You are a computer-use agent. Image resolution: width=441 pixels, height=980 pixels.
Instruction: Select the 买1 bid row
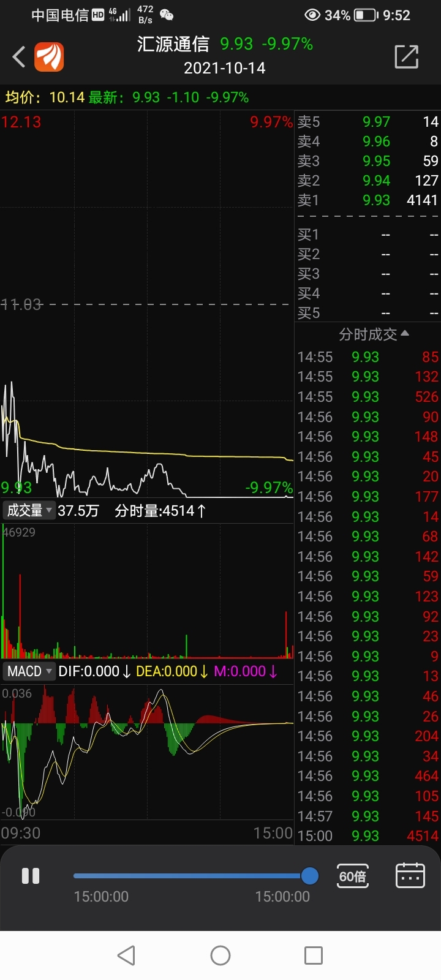[x=367, y=235]
